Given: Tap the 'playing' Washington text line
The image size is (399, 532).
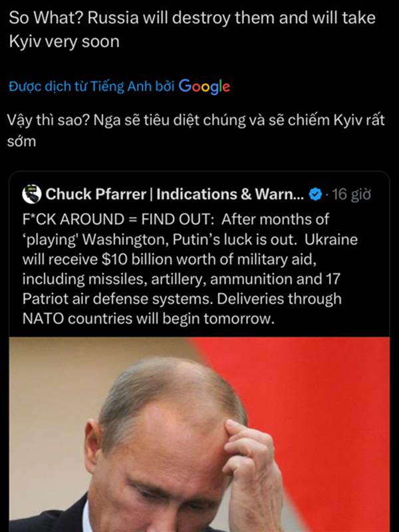Looking at the screenshot, I should (190, 239).
